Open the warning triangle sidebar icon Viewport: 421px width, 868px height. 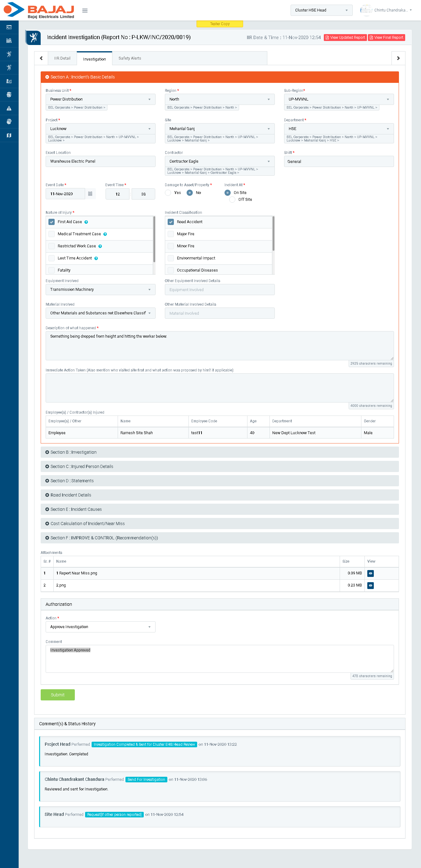tap(9, 108)
